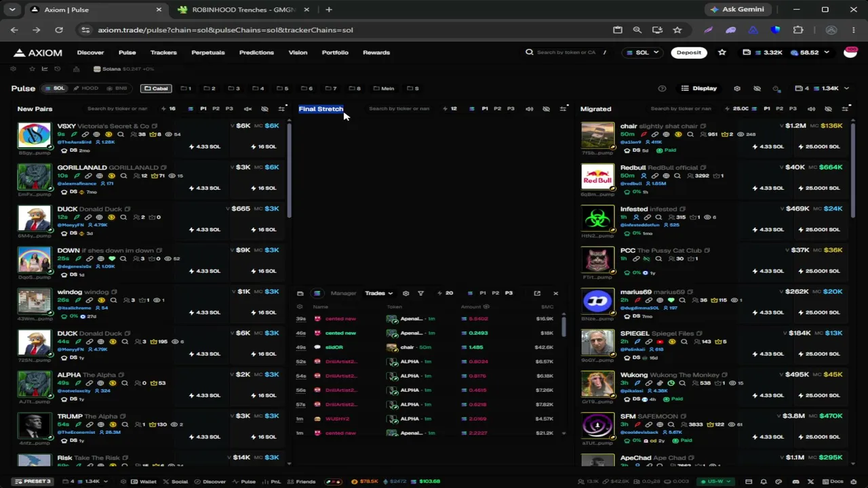The image size is (868, 488).
Task: Mute sound alerts in the Migrated column
Action: [811, 108]
